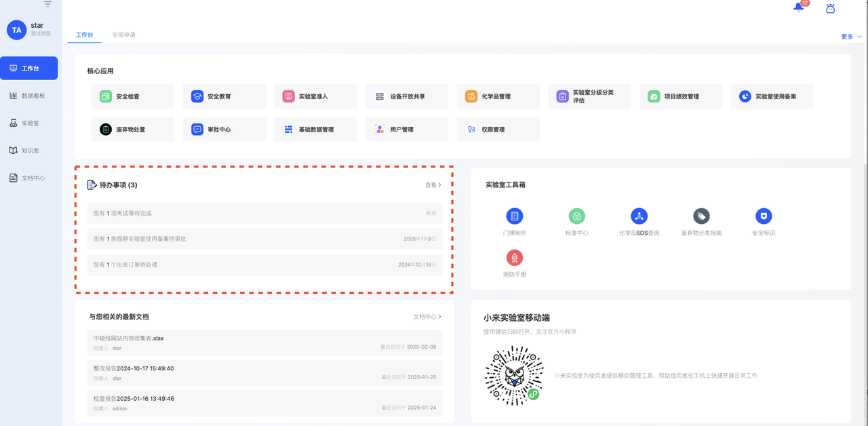Click the mini-program QR code image
The image size is (868, 426).
[515, 375]
